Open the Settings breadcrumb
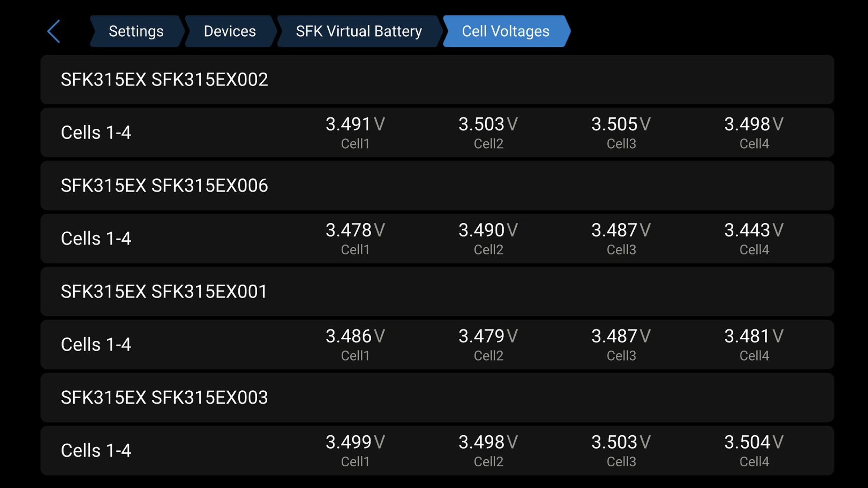868x488 pixels. coord(136,31)
